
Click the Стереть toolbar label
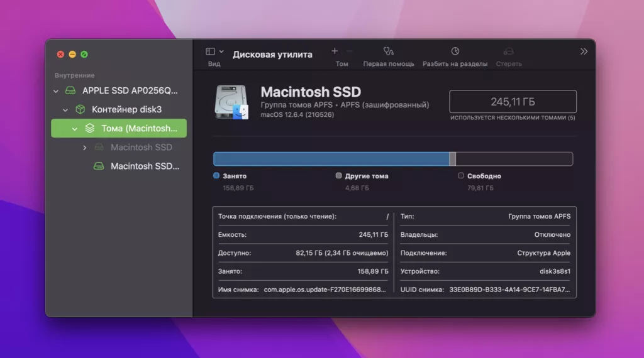point(509,64)
